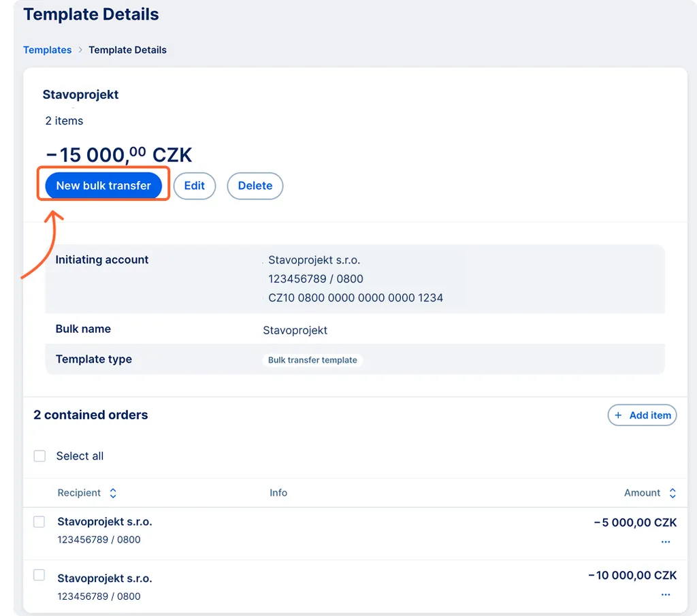Open the second Stavoprojekt s.r.o. order row
This screenshot has height=616, width=697.
pos(105,579)
